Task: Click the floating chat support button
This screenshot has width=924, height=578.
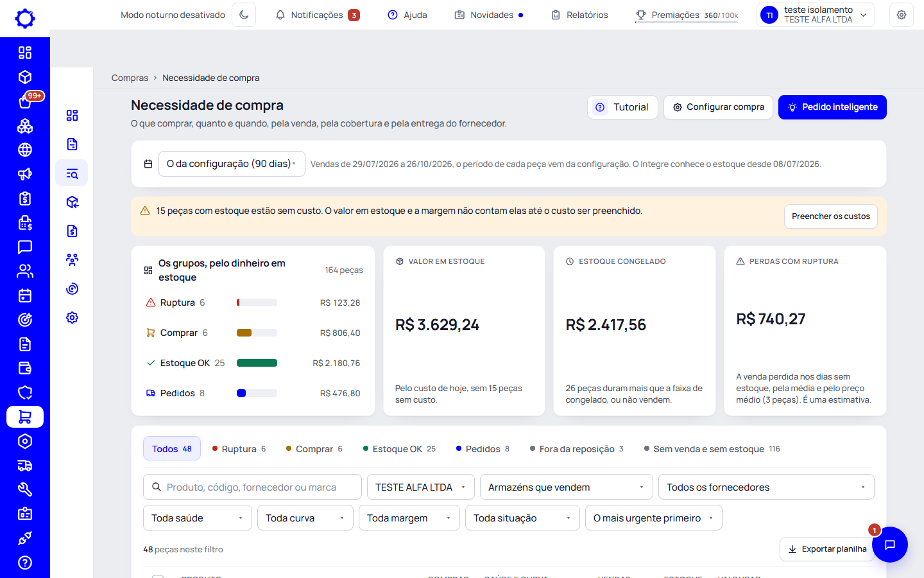Action: tap(890, 545)
